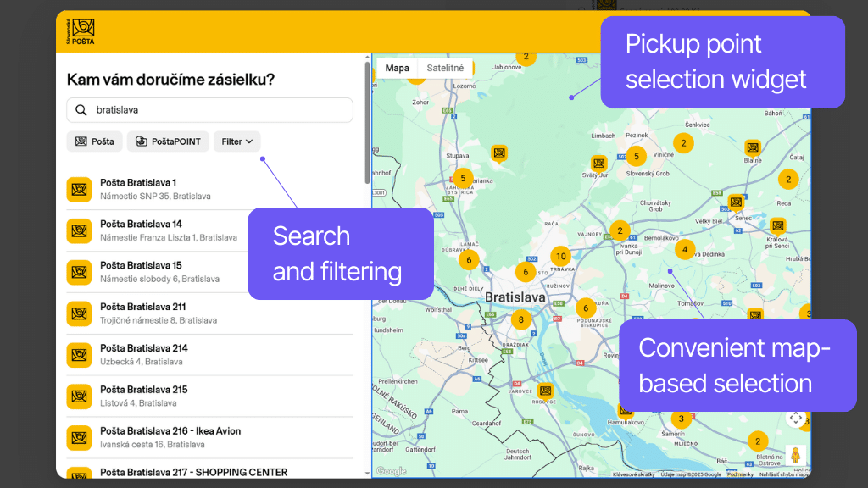This screenshot has width=868, height=488.
Task: Click post office pin near Stupava
Action: 499,153
